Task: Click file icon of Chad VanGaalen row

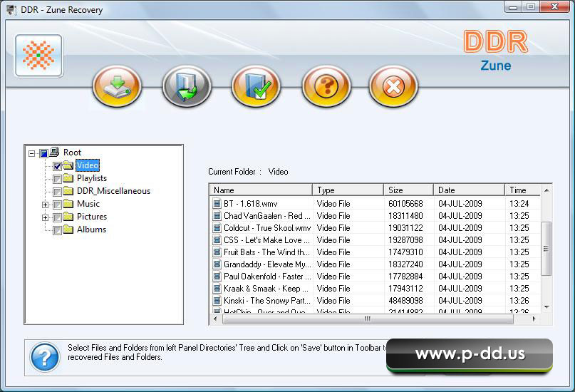Action: (217, 216)
